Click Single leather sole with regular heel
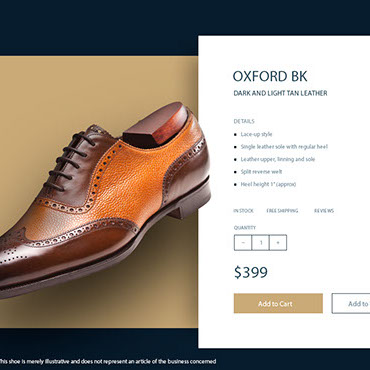The width and height of the screenshot is (370, 370). 284,147
